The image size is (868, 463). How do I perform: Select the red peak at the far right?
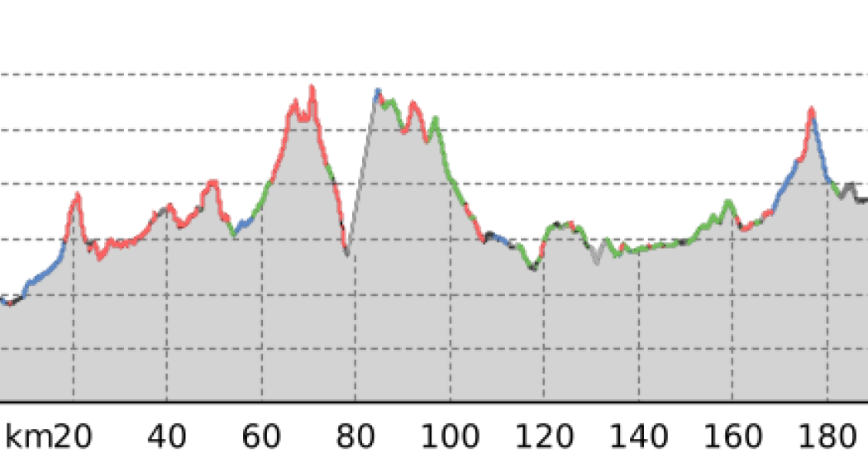point(811,110)
